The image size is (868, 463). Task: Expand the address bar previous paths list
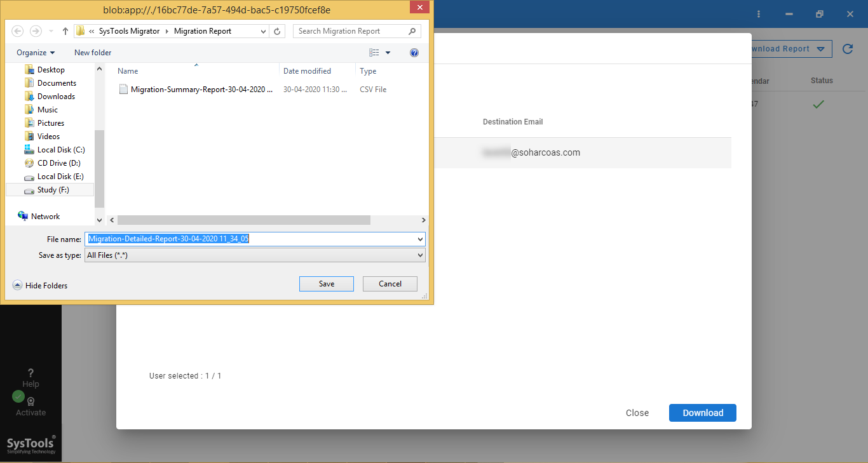click(x=264, y=31)
